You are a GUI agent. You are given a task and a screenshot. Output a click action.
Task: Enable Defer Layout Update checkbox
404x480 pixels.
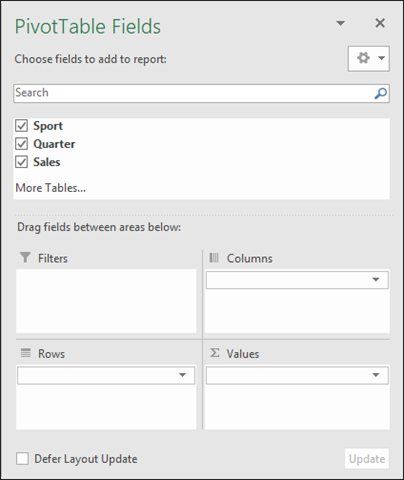pos(22,458)
